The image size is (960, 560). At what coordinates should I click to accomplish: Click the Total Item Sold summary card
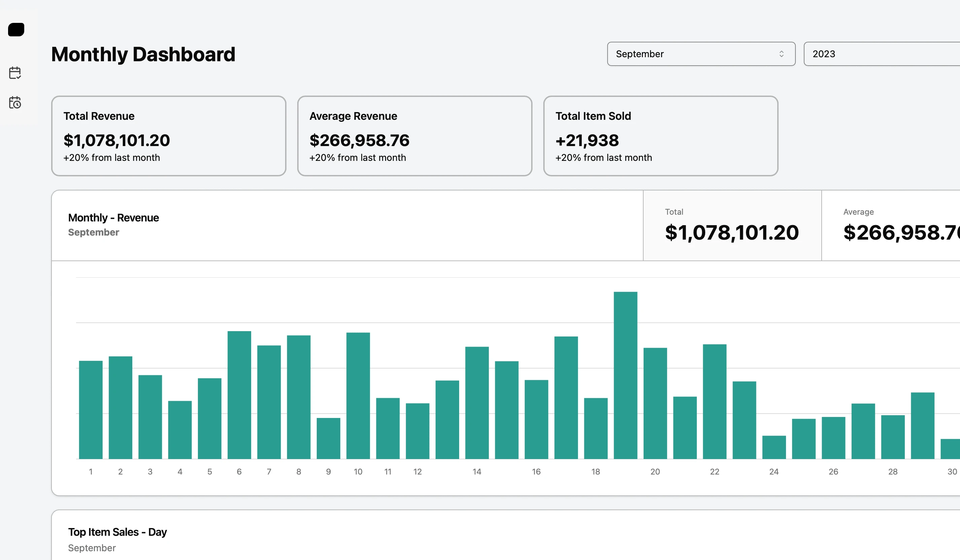[660, 136]
